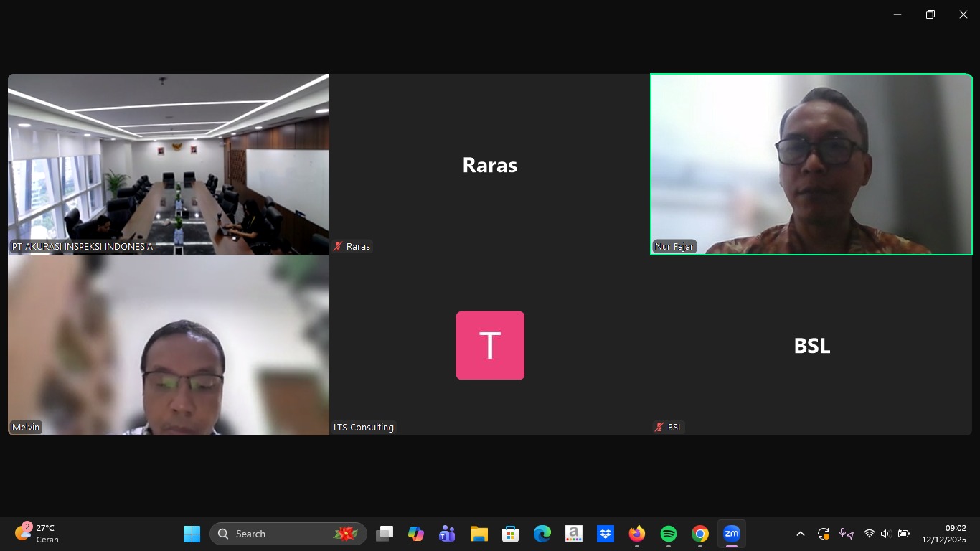Image resolution: width=980 pixels, height=551 pixels.
Task: Select Melvin's video tile
Action: click(168, 345)
